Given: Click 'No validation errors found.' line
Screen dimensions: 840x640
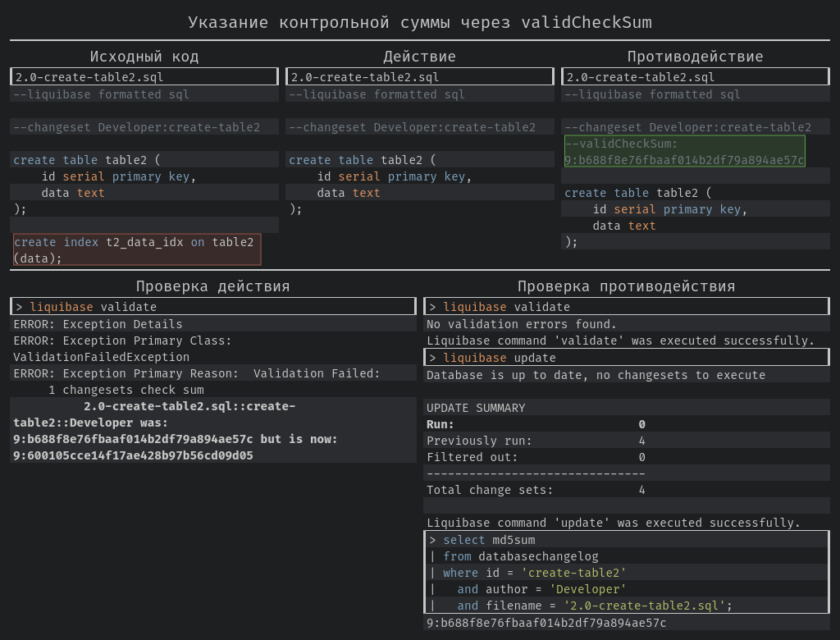Looking at the screenshot, I should (x=521, y=324).
